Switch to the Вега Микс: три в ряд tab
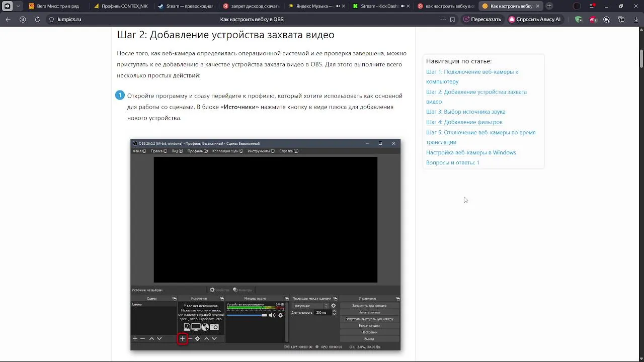This screenshot has width=644, height=362. 57,6
